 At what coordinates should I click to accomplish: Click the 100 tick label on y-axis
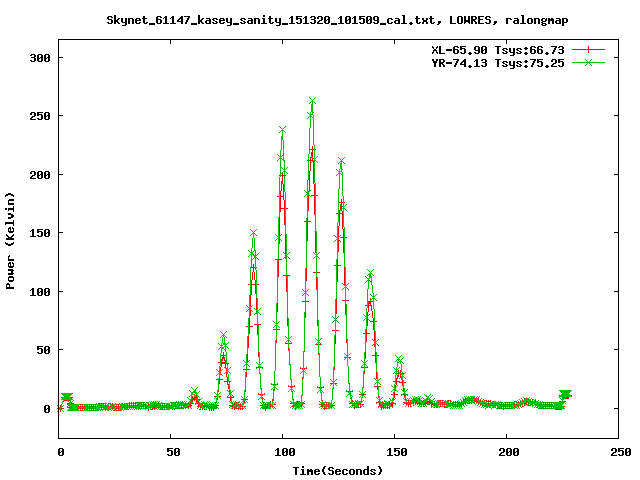point(40,291)
